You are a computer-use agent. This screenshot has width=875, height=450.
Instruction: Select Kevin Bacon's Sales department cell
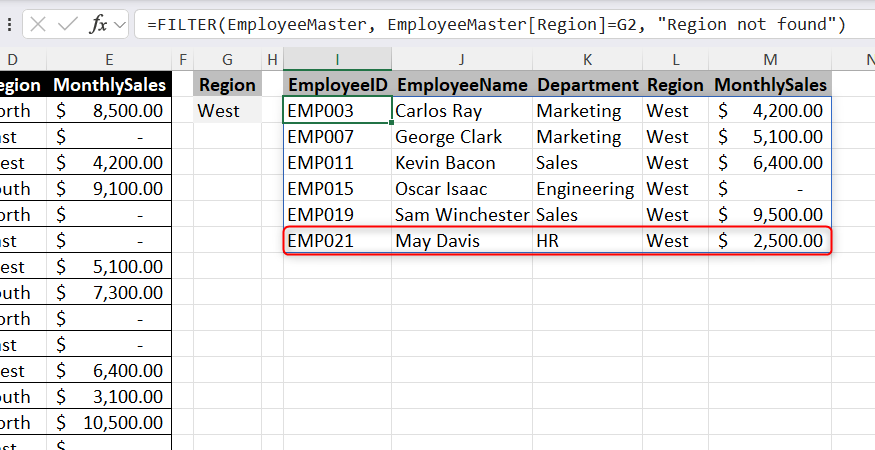(587, 162)
